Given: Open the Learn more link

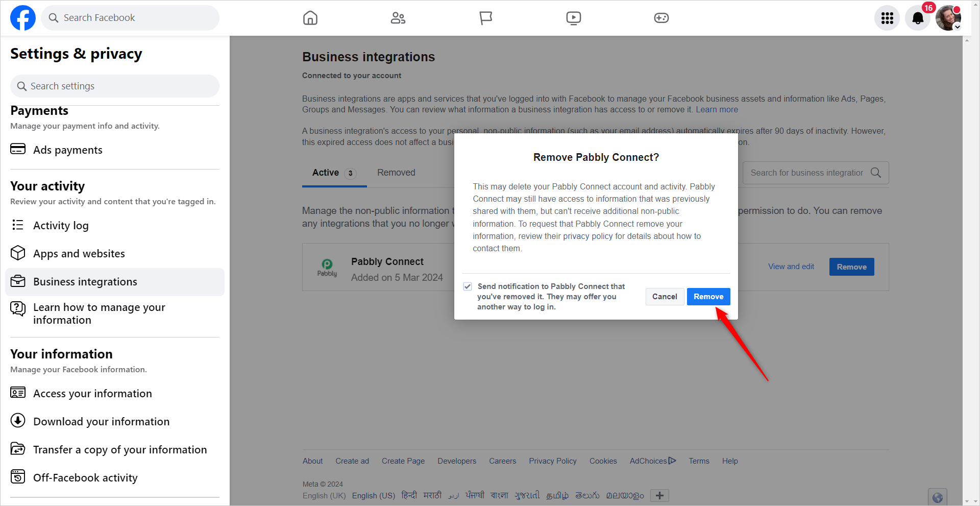Looking at the screenshot, I should 717,109.
